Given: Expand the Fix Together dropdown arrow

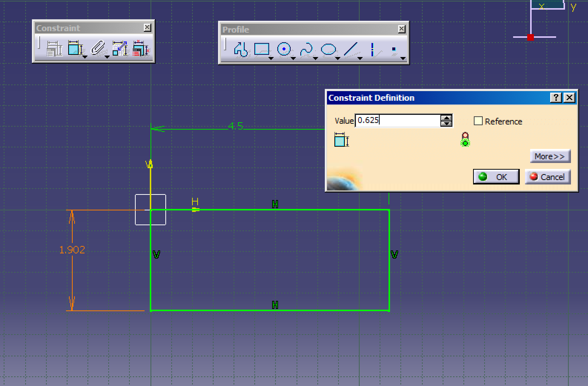Looking at the screenshot, I should pos(107,57).
